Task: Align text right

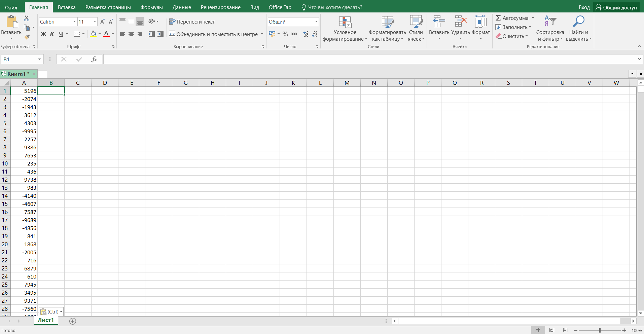Action: (140, 34)
